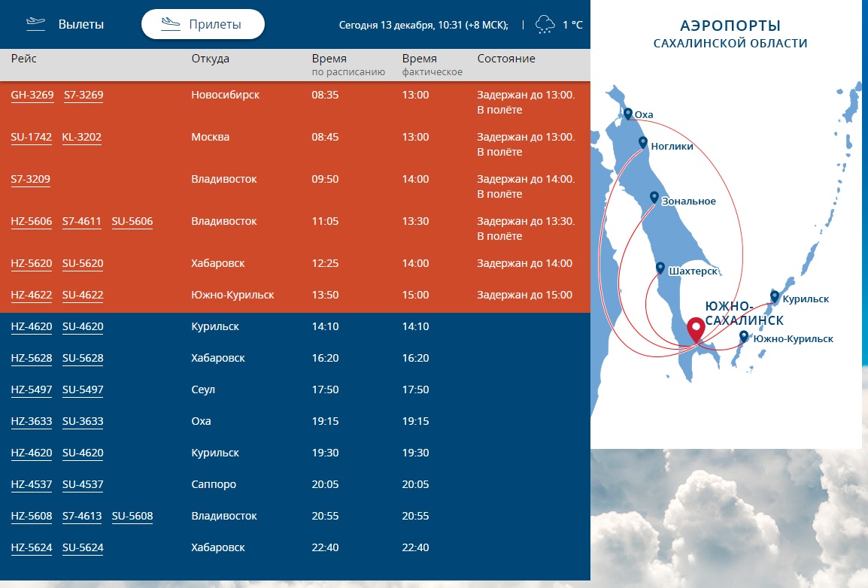Switch to the Вылеты departures tab

[x=65, y=24]
